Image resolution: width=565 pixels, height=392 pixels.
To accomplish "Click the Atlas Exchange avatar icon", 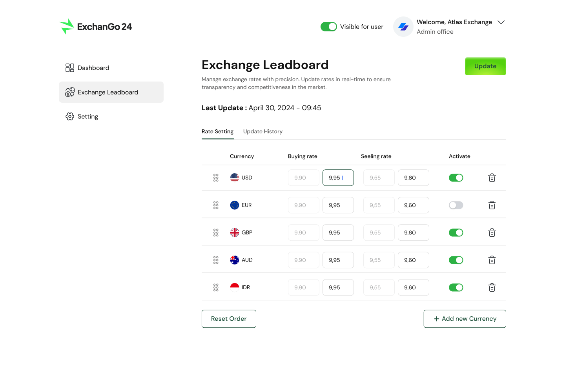I will (x=403, y=26).
